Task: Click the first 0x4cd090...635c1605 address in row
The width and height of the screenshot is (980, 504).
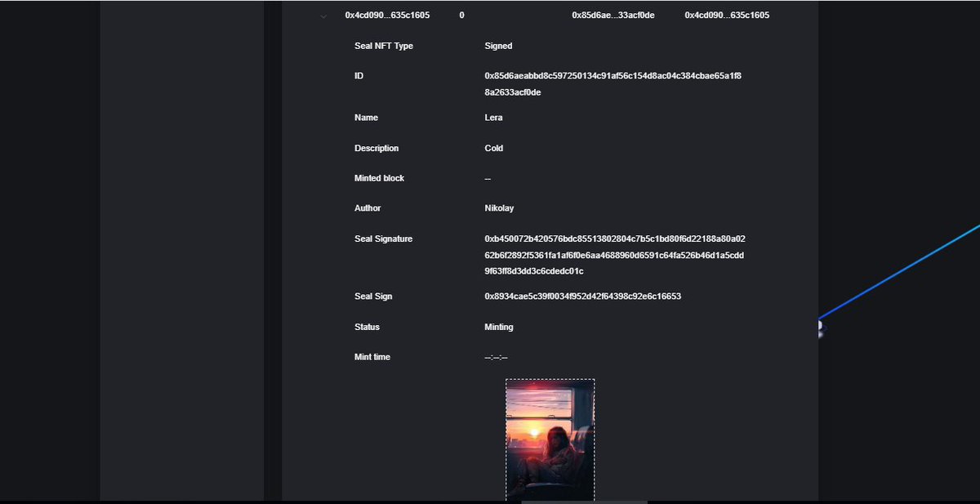Action: click(x=387, y=16)
